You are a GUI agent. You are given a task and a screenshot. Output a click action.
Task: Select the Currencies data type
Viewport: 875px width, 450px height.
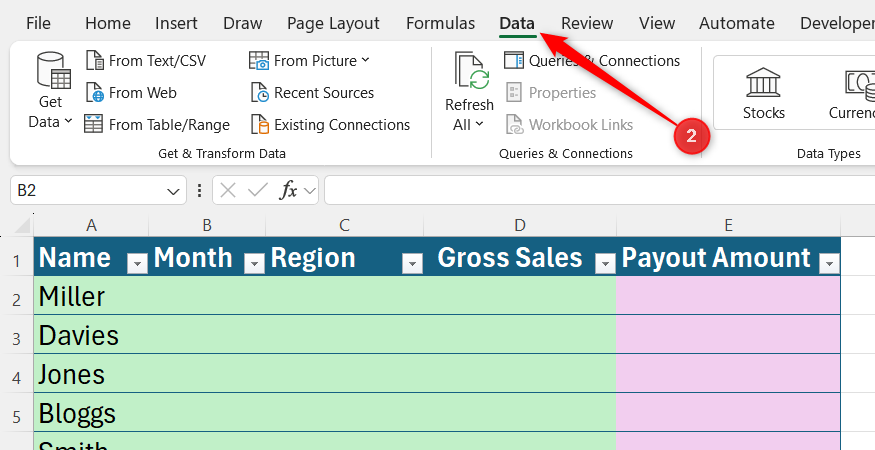[854, 93]
